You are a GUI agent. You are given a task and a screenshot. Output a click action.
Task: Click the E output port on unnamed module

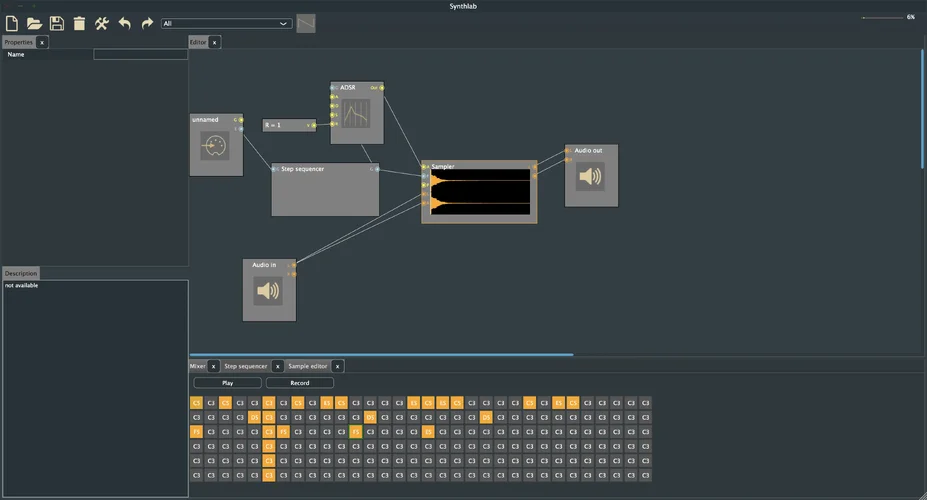tap(241, 129)
